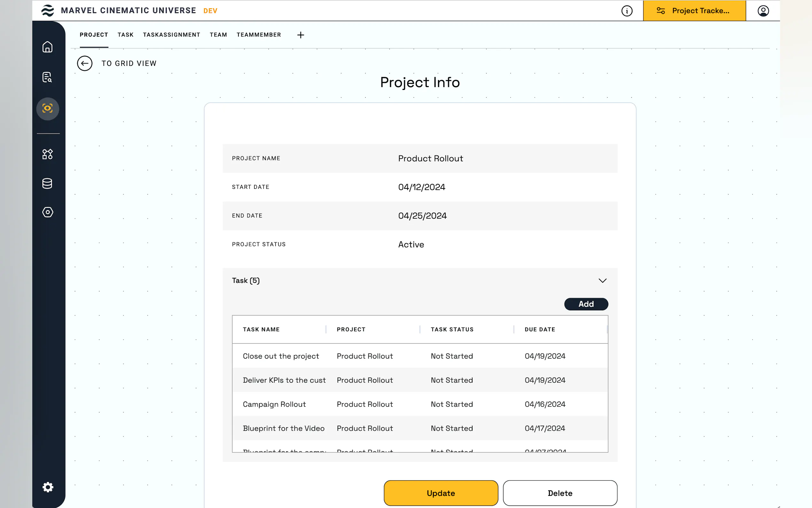Collapse the Task (5) section chevron
Viewport: 812px width, 508px height.
[x=602, y=281]
